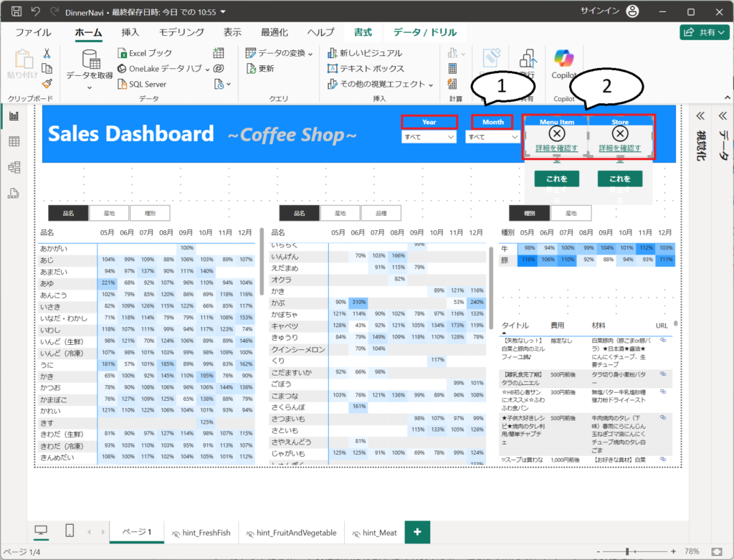
Task: Open the Model view icon in sidebar
Action: [14, 167]
